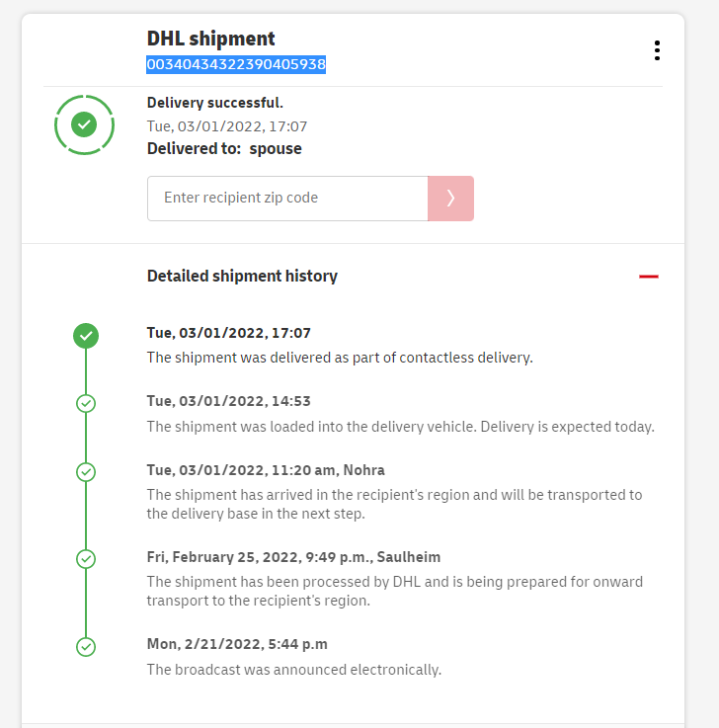The width and height of the screenshot is (719, 728).
Task: Click the Delivery successful status text
Action: pos(214,103)
